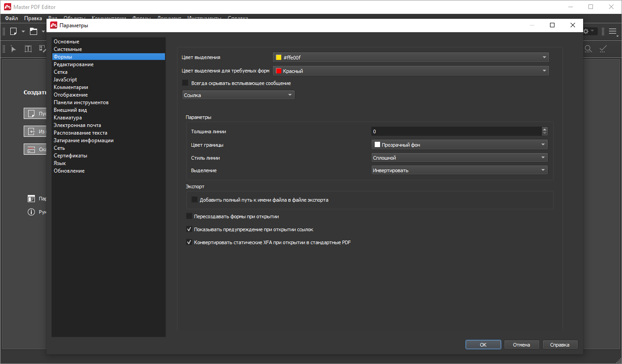Select the edit text tool icon
Image resolution: width=622 pixels, height=364 pixels.
point(28,49)
